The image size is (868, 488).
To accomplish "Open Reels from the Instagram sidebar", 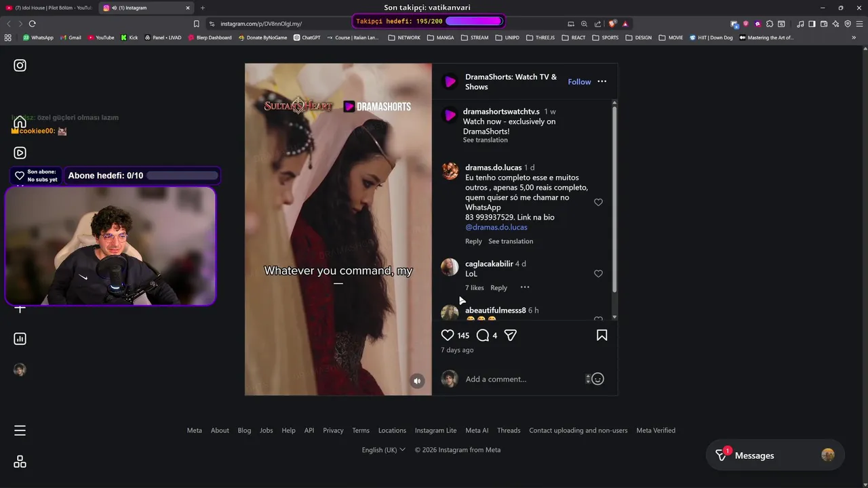I will tap(20, 153).
